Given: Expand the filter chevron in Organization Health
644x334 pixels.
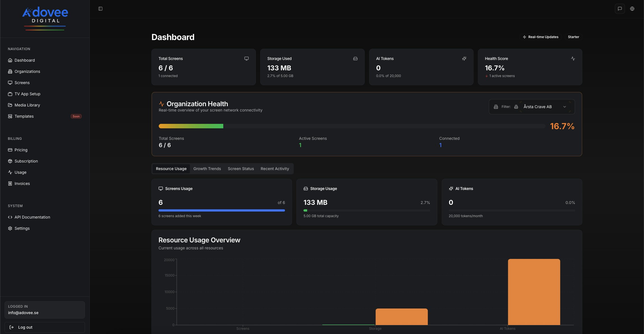Looking at the screenshot, I should [x=565, y=107].
